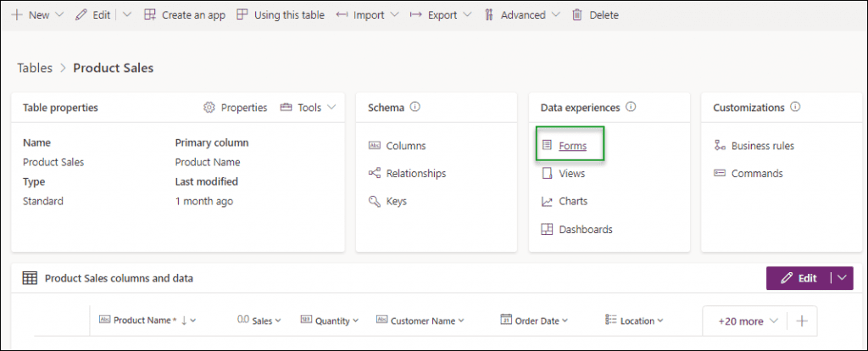
Task: Click the table grid icon beside columns and data
Action: coord(30,278)
